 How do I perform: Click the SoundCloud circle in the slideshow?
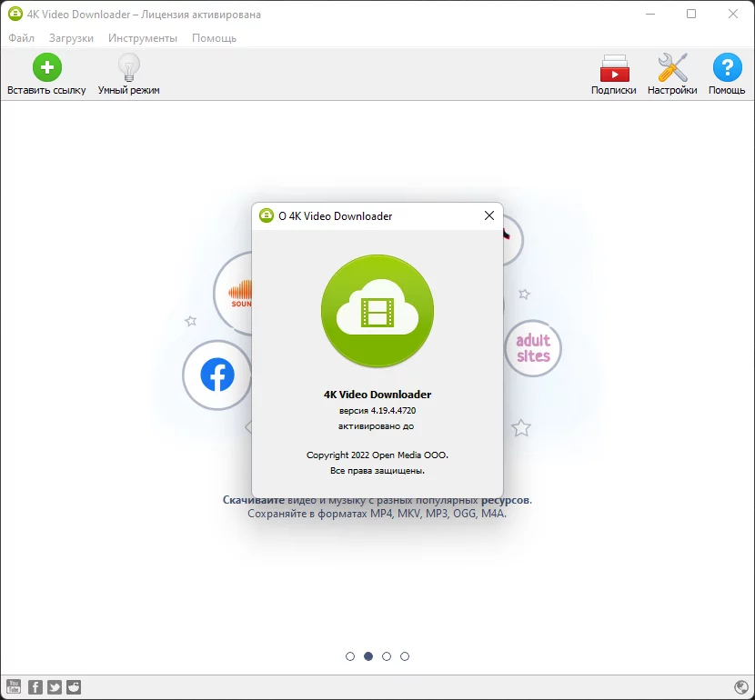(x=233, y=293)
